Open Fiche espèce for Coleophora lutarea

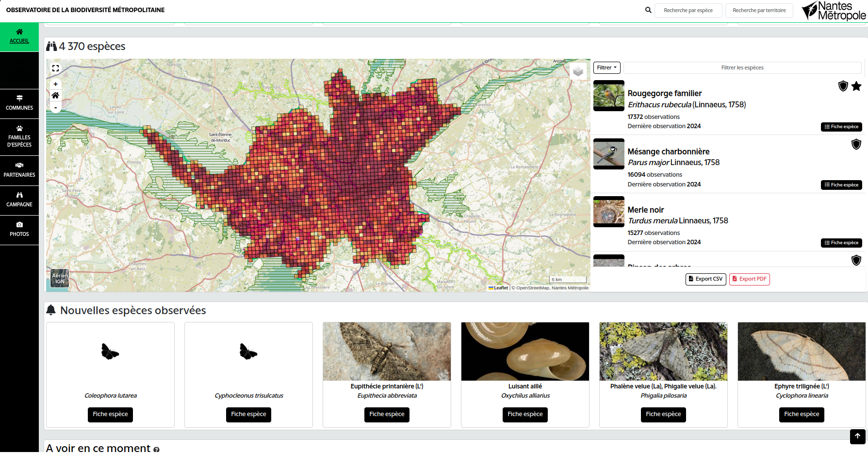(x=110, y=415)
